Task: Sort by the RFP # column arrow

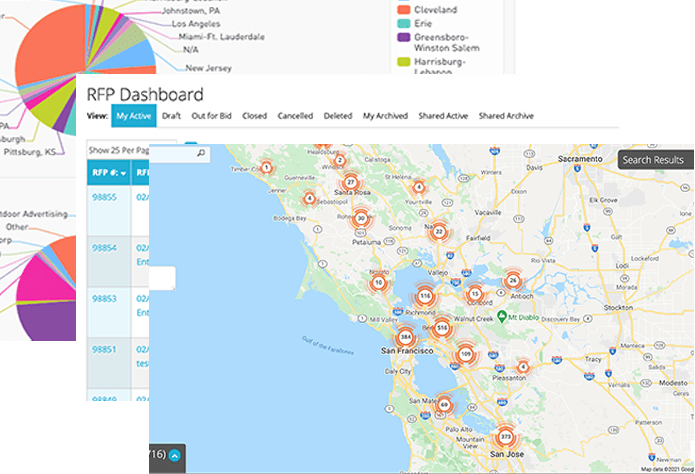Action: [123, 173]
